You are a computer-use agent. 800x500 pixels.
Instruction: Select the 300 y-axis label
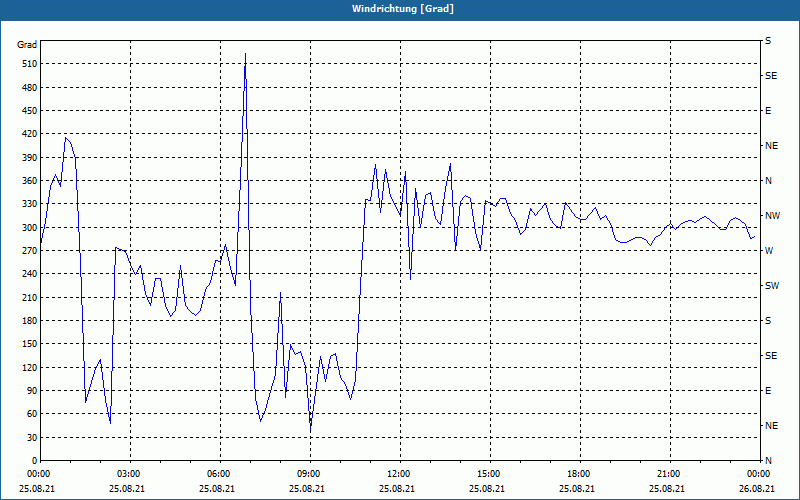30,228
